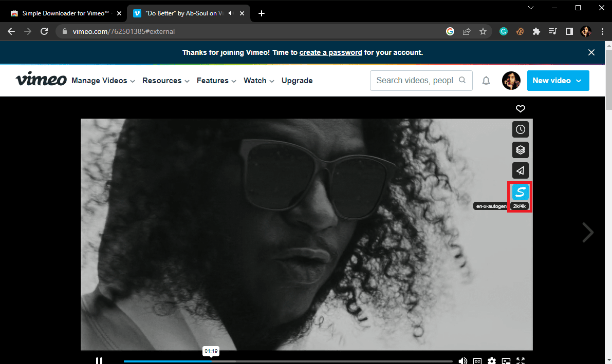This screenshot has height=364, width=612.
Task: Close the Simple Downloader for Vimeo tab
Action: tap(119, 13)
